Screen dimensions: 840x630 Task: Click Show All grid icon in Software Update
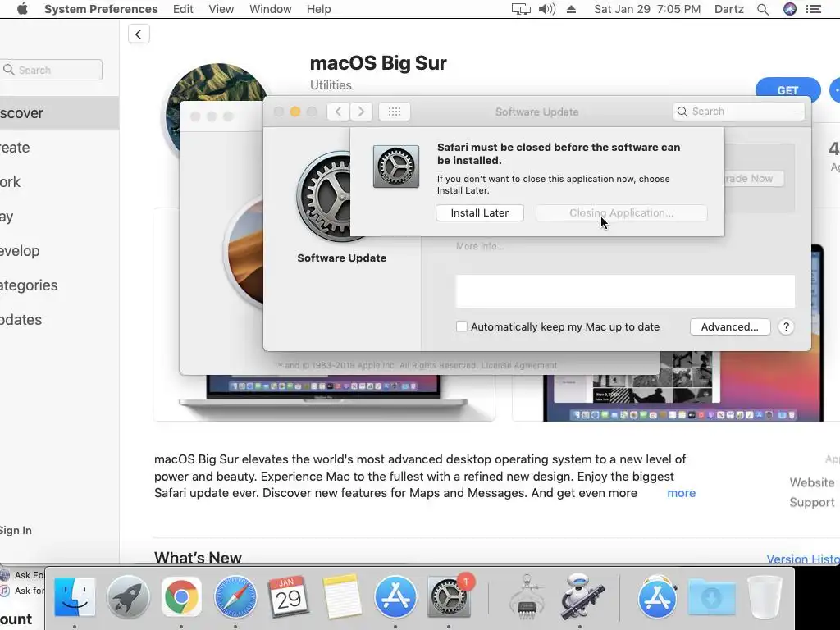(x=395, y=112)
